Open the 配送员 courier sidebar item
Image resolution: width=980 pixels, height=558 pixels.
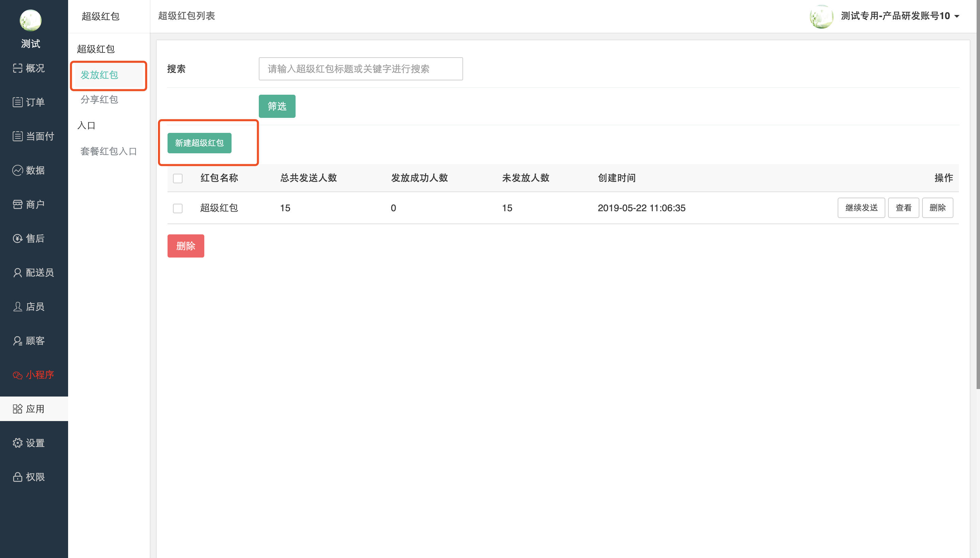[x=34, y=273]
